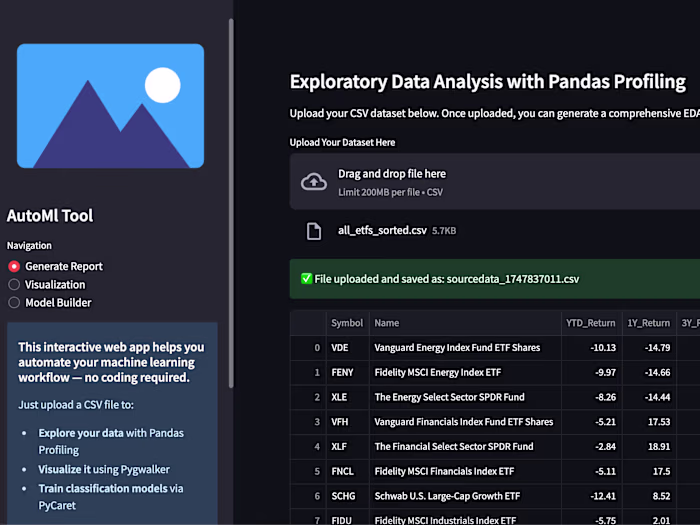Screen dimensions: 700x525
Task: Click the row index 0 cell
Action: click(x=308, y=348)
